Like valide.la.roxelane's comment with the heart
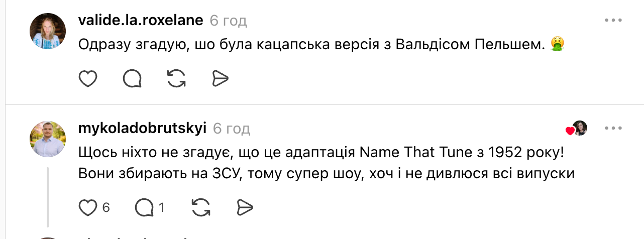Viewport: 644px width, 239px height. point(88,78)
